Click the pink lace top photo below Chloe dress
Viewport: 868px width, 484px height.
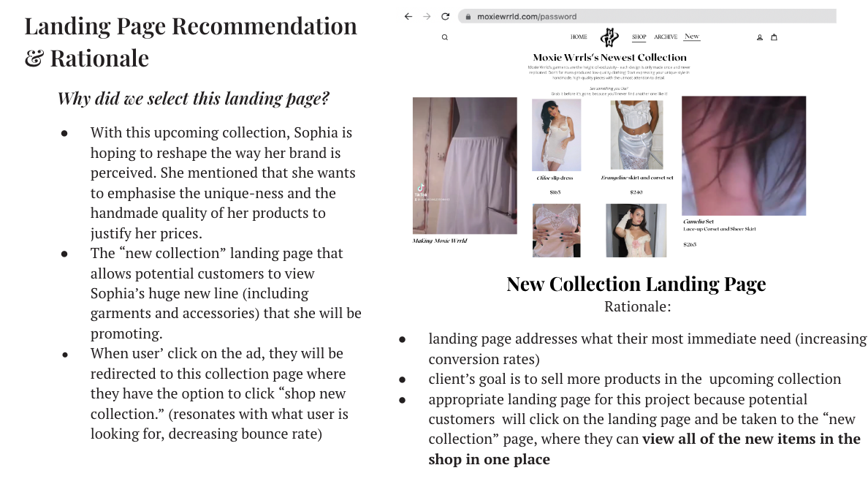click(556, 230)
